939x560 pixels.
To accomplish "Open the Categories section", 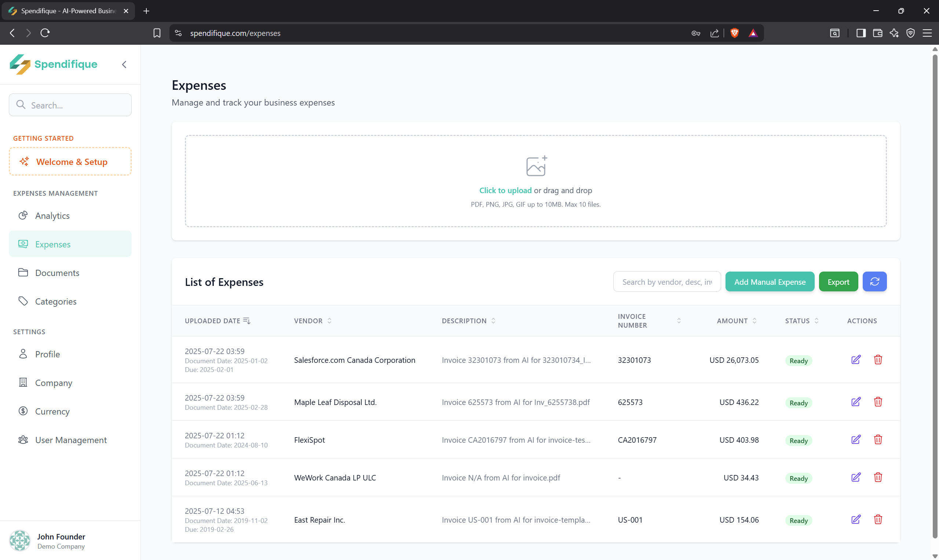I will (56, 301).
